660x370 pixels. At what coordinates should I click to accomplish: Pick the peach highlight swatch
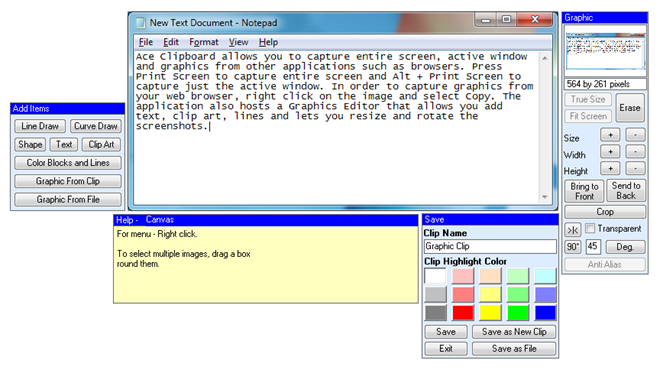click(x=490, y=276)
